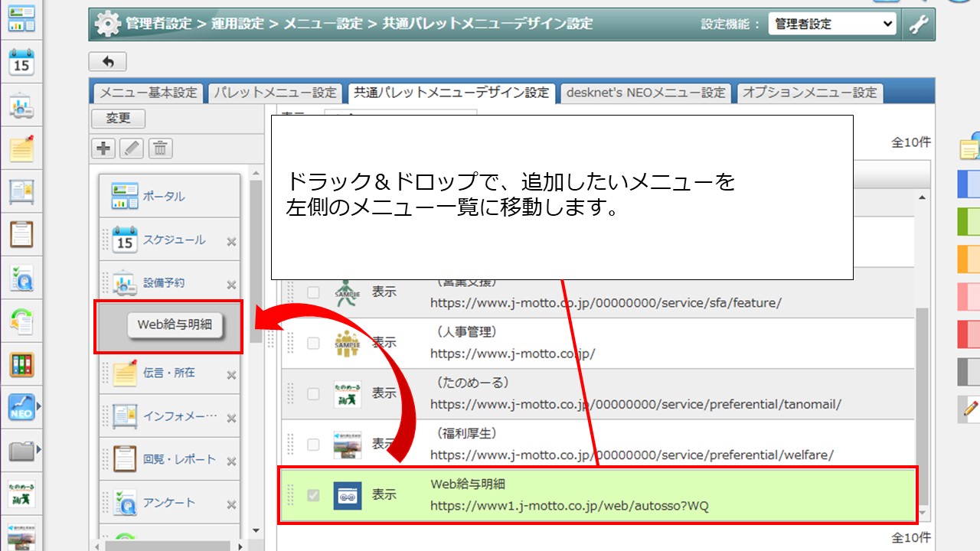
Task: Click the plus add-menu icon
Action: (103, 148)
